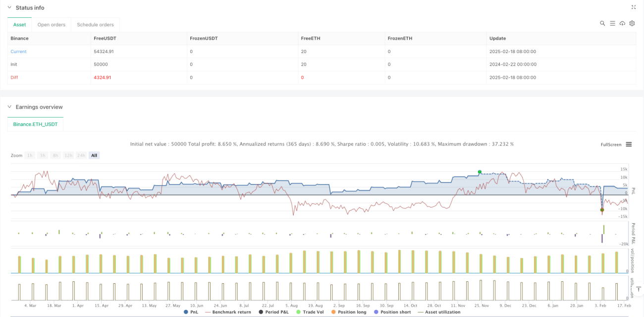The width and height of the screenshot is (644, 317).
Task: Switch to the Schedule orders tab
Action: point(95,24)
